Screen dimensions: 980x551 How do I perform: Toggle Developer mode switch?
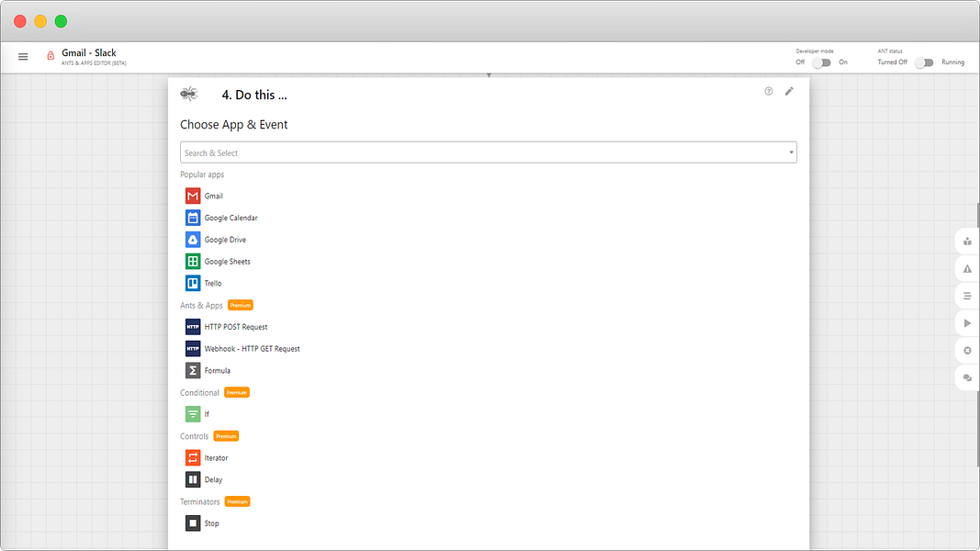tap(821, 62)
